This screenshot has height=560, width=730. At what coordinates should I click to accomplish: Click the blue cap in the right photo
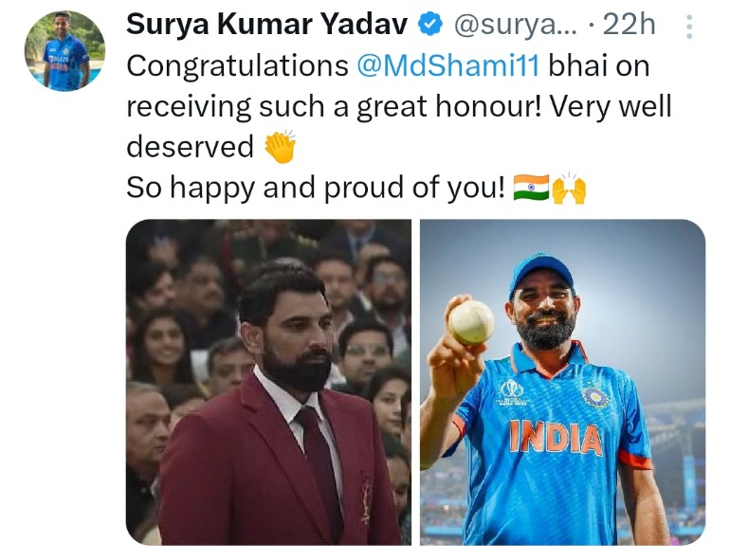coord(541,273)
